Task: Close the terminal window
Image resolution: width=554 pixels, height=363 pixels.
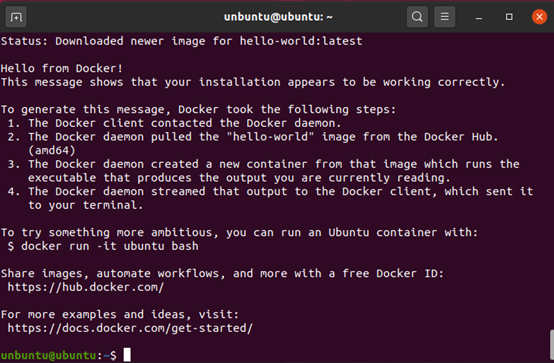Action: (540, 17)
